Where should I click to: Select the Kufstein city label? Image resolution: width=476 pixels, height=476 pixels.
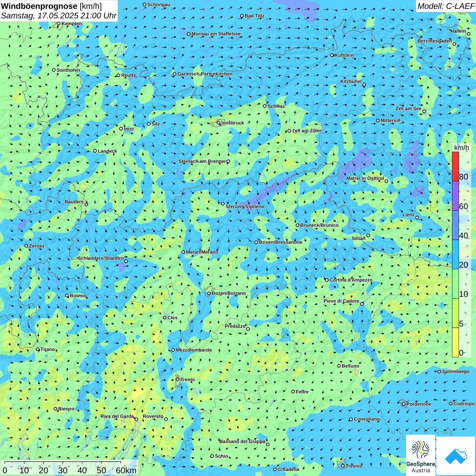[344, 55]
